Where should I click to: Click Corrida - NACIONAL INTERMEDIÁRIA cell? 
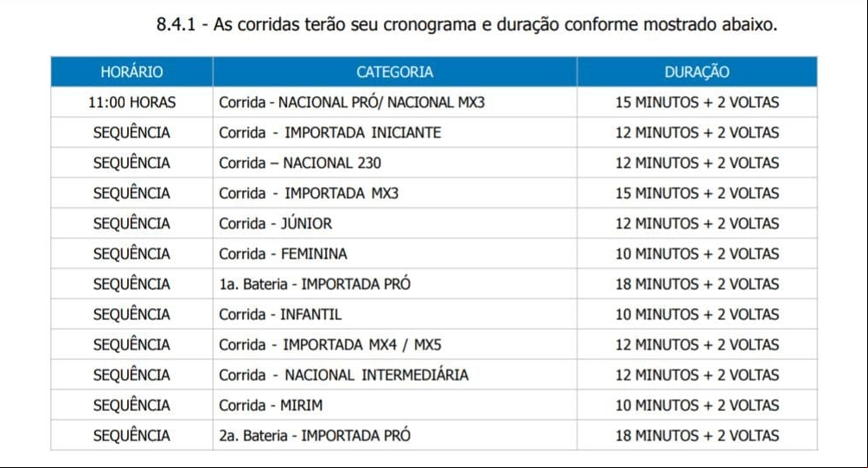(x=395, y=375)
